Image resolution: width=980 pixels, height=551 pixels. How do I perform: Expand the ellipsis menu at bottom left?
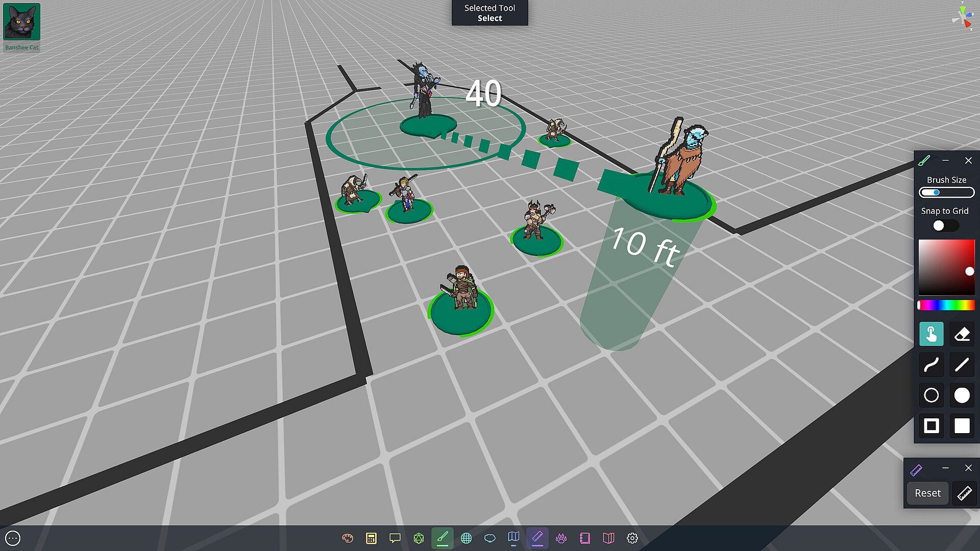tap(13, 538)
